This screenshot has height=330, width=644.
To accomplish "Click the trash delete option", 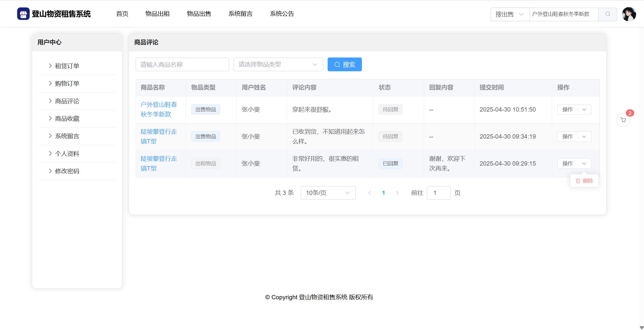I will pos(584,181).
